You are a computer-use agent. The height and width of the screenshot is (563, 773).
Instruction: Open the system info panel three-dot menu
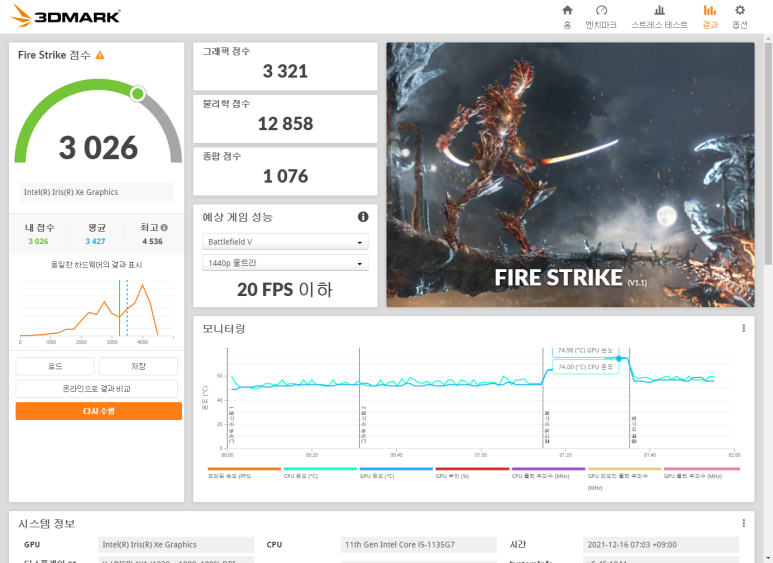pos(743,523)
